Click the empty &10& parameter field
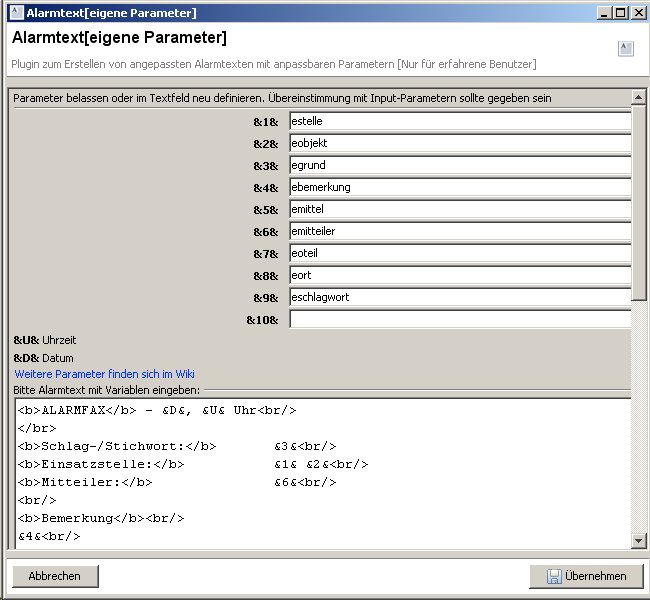650x600 pixels. (459, 319)
